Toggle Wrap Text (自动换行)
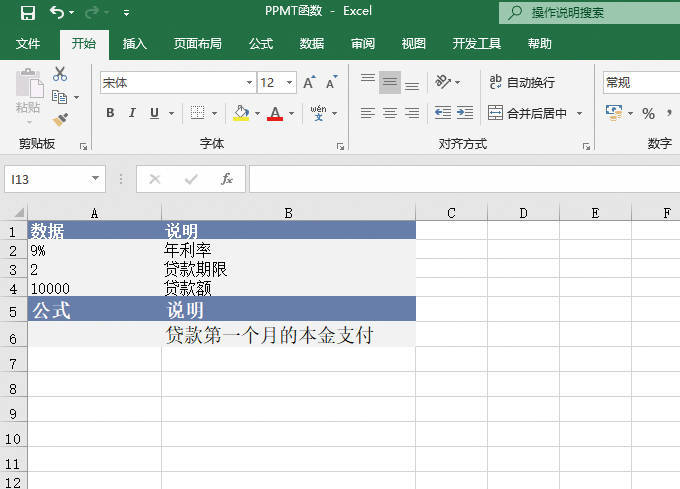The image size is (680, 489). click(x=520, y=83)
